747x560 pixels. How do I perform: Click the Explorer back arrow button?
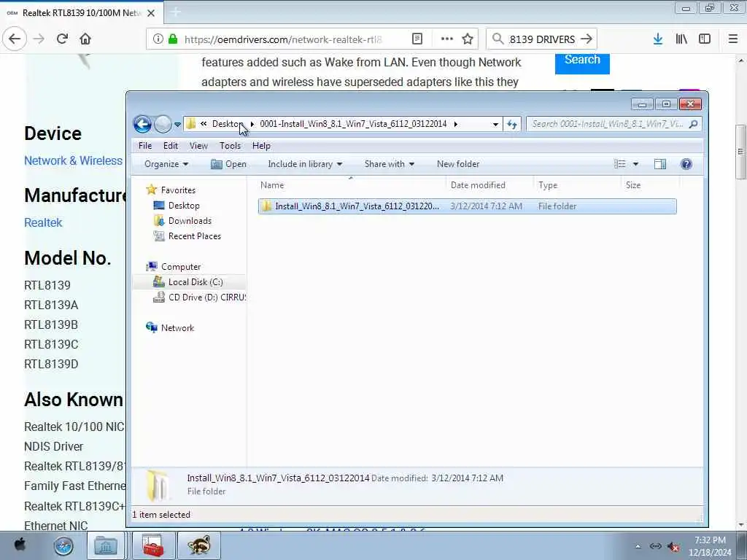[142, 124]
